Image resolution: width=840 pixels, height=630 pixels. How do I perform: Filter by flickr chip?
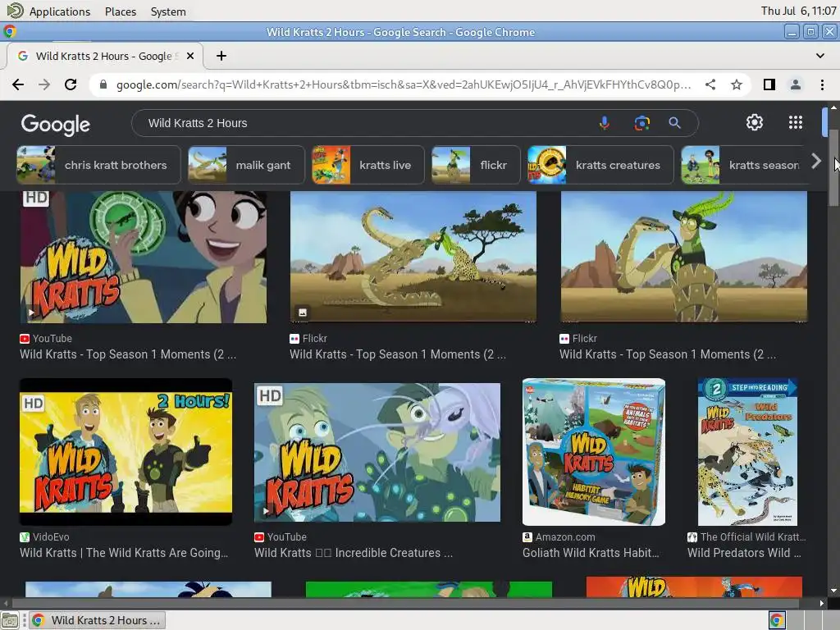(x=476, y=165)
